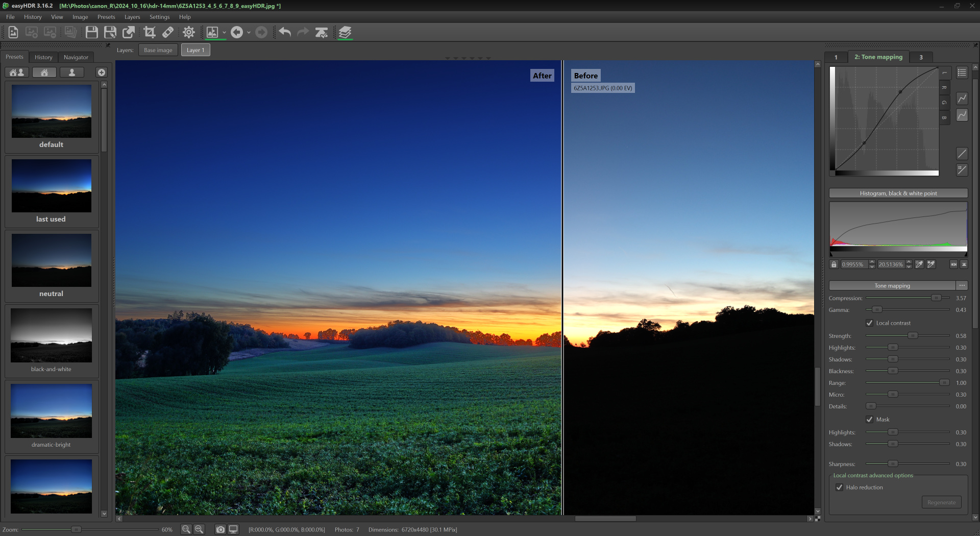Toggle the layers stack icon
Screen dimensions: 980x536
tap(346, 32)
